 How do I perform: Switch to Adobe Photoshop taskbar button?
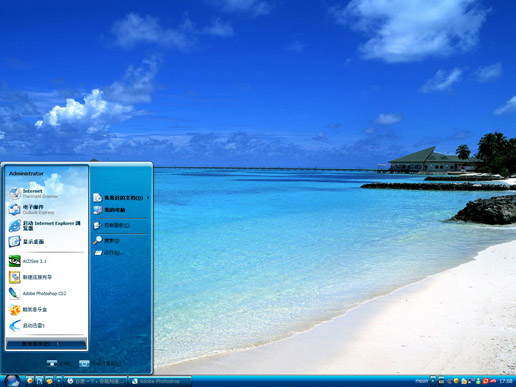tap(160, 381)
